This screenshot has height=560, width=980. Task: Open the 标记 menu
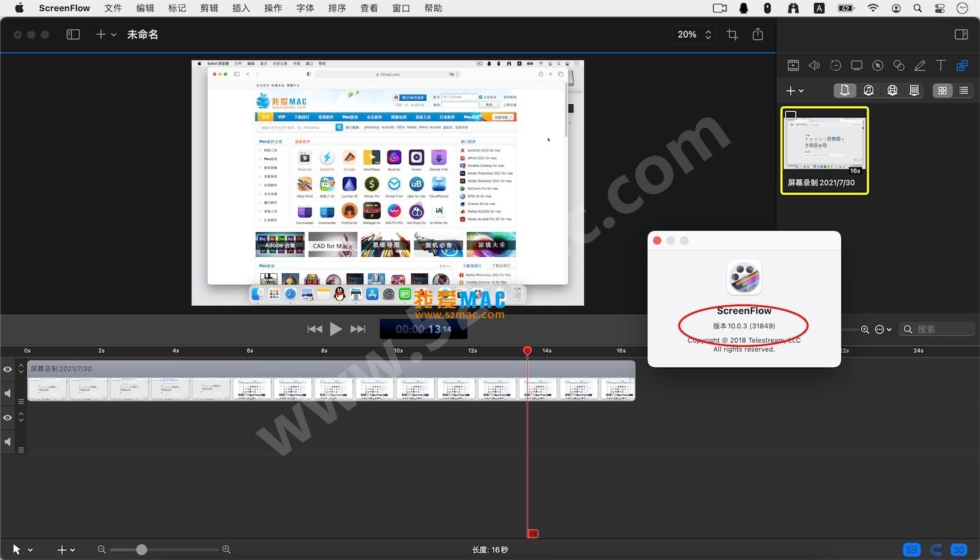(177, 8)
